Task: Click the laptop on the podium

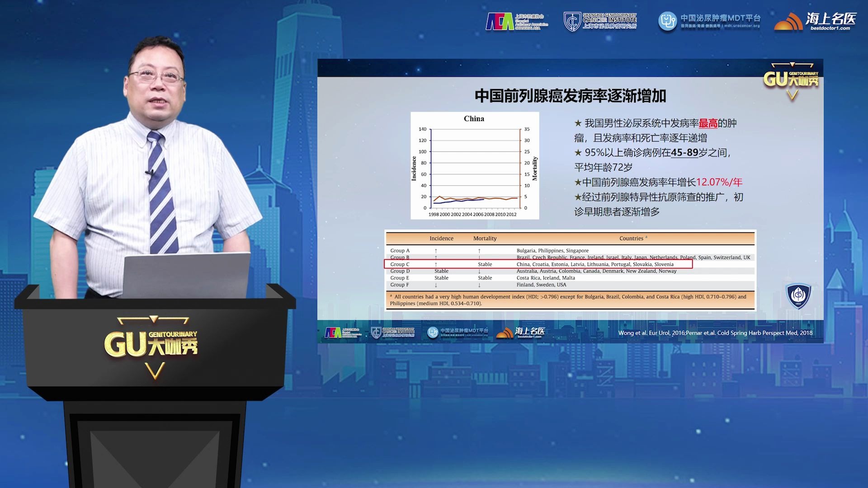Action: (x=186, y=275)
